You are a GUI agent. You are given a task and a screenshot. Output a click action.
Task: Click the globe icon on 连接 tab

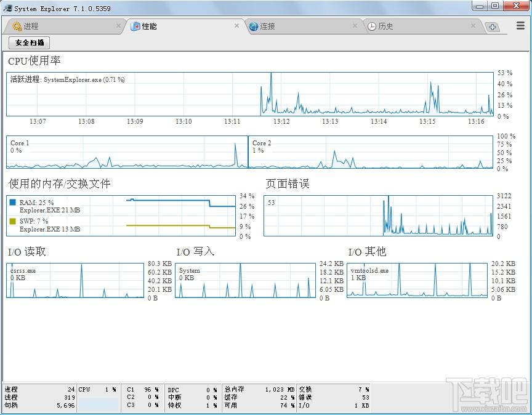tap(254, 26)
